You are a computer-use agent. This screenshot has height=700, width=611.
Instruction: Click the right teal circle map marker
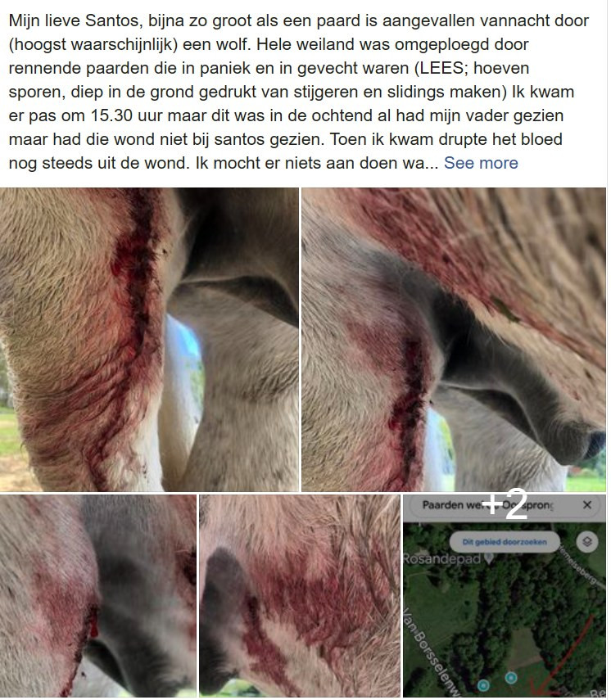(x=511, y=678)
